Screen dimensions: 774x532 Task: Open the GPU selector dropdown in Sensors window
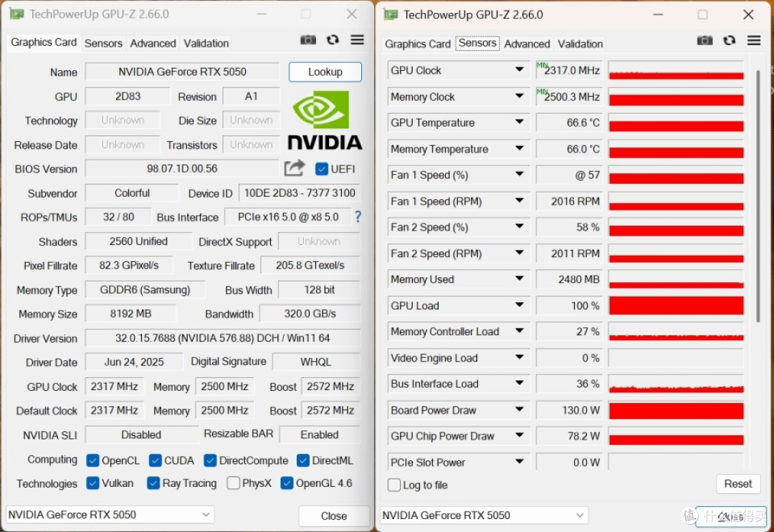(484, 516)
